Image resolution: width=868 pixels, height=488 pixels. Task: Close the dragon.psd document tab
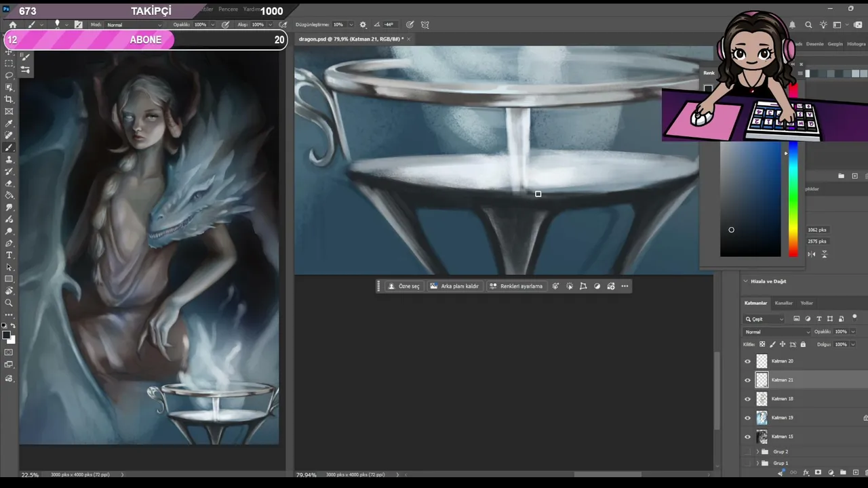pos(408,39)
